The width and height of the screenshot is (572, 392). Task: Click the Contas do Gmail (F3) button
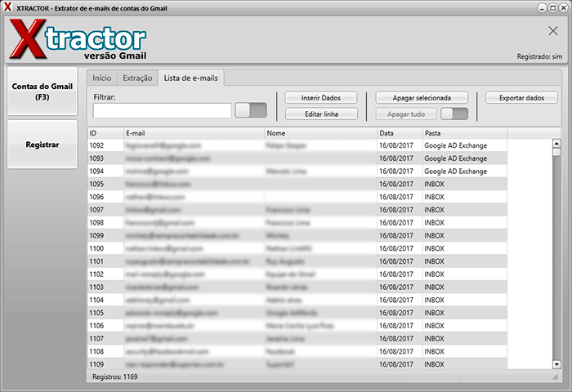click(x=42, y=91)
